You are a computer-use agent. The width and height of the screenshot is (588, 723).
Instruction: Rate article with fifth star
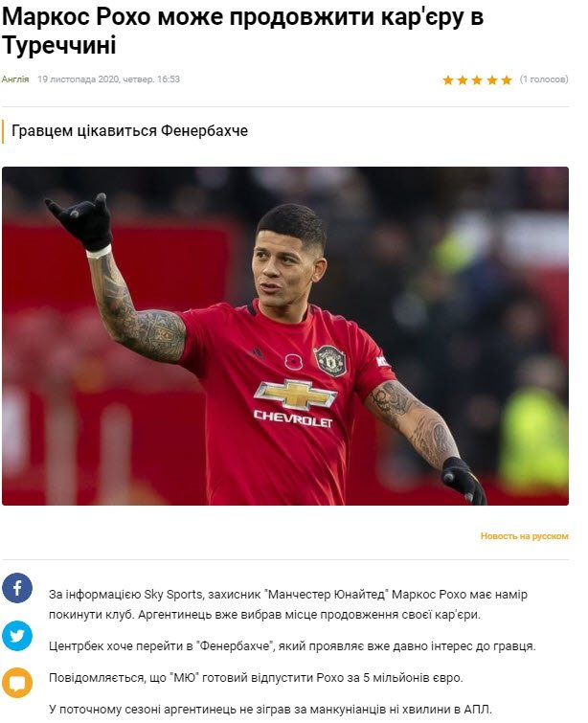[507, 80]
